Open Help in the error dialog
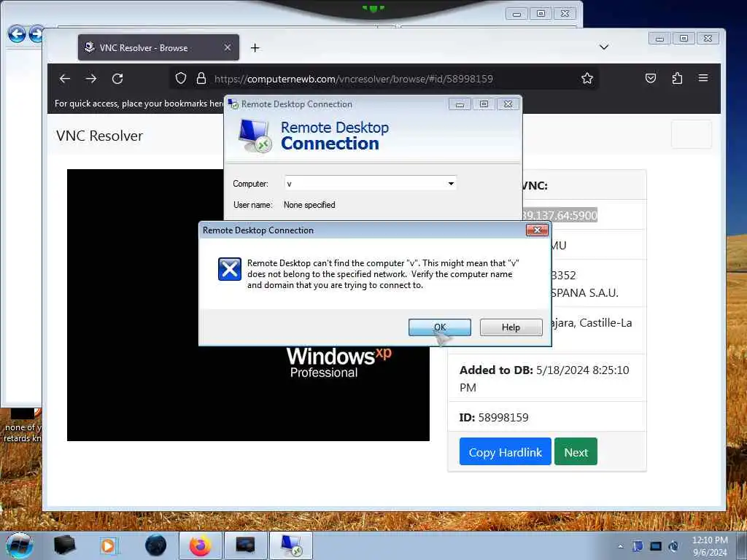Screen dimensions: 747x560 (511, 327)
